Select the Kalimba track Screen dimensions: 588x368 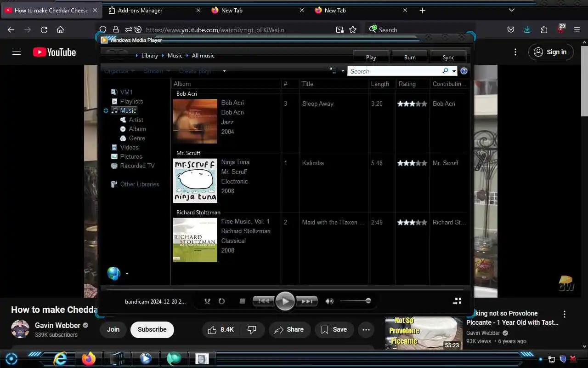(x=313, y=163)
